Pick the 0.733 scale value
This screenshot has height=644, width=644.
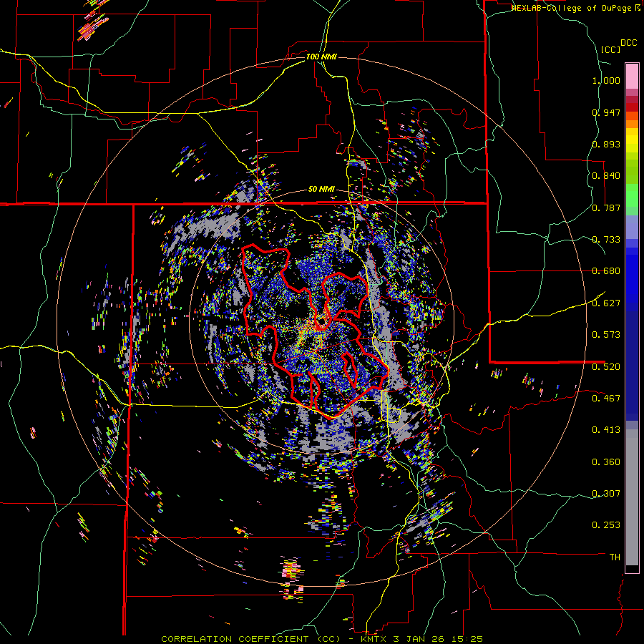(606, 240)
